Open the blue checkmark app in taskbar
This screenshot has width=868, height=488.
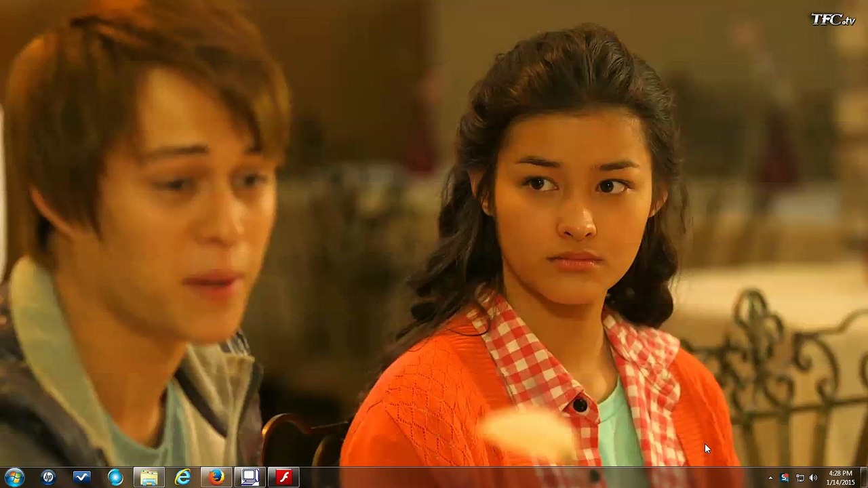81,477
